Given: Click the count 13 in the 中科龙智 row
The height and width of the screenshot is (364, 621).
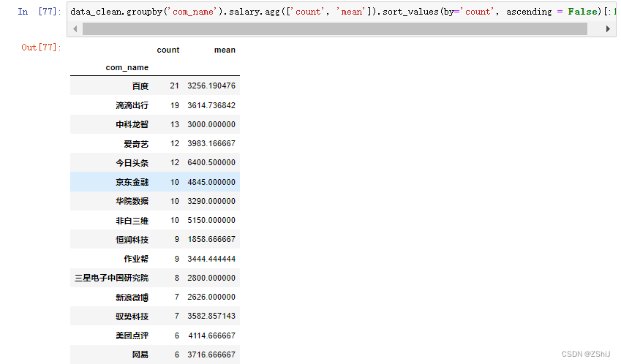Looking at the screenshot, I should pyautogui.click(x=175, y=124).
